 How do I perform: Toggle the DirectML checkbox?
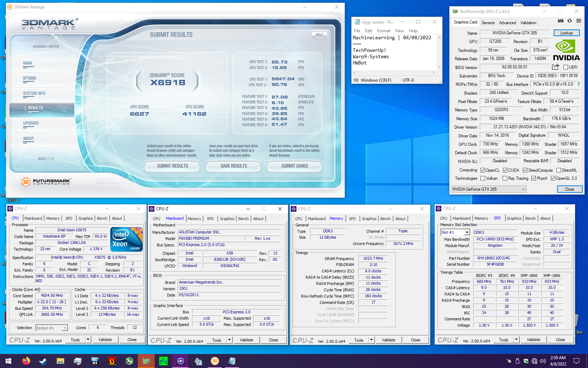point(559,170)
